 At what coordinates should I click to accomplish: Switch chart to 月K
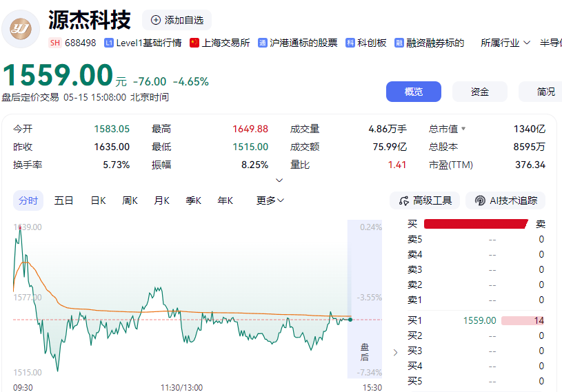pyautogui.click(x=161, y=200)
